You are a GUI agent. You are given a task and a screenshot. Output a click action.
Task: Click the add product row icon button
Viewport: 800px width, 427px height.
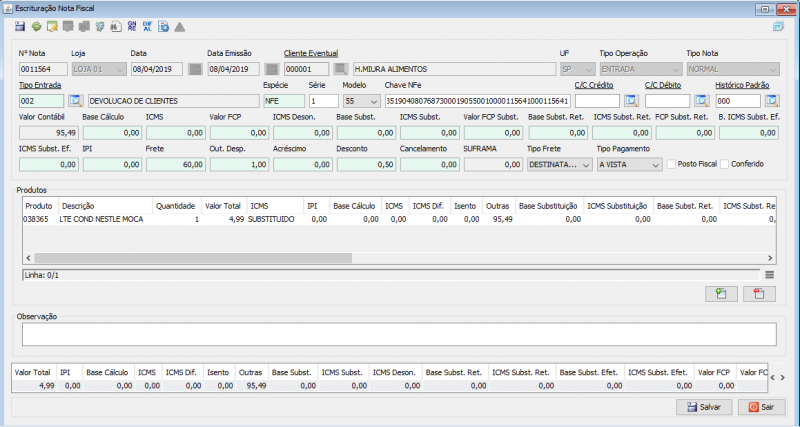click(x=721, y=293)
